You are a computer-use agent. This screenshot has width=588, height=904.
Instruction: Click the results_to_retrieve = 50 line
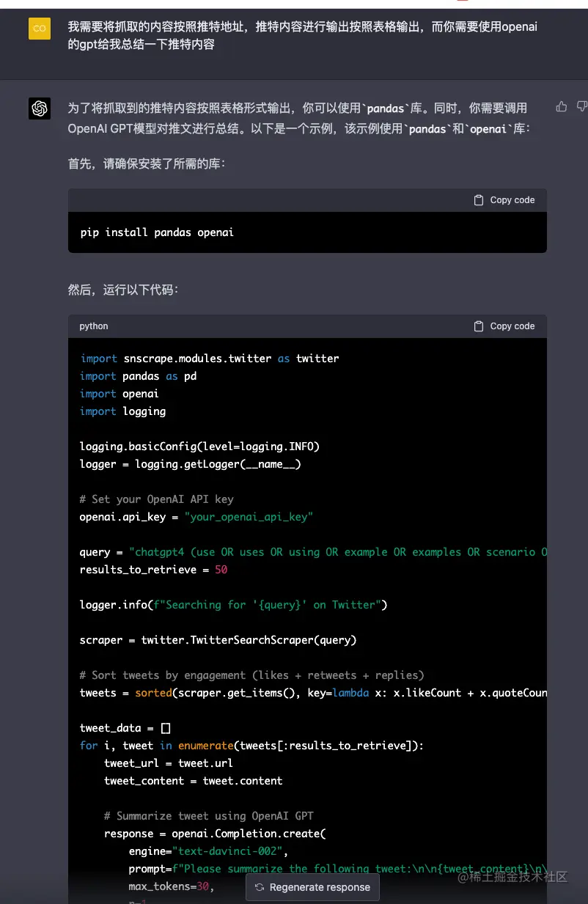(x=153, y=570)
